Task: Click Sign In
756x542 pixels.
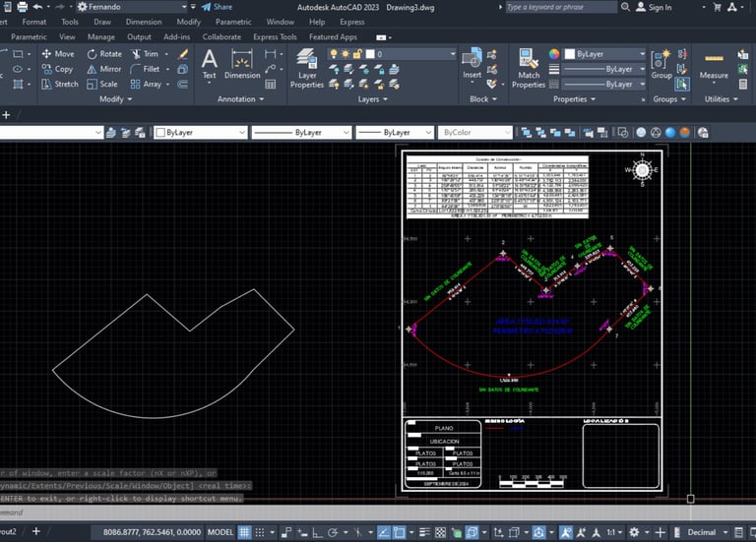Action: point(655,7)
